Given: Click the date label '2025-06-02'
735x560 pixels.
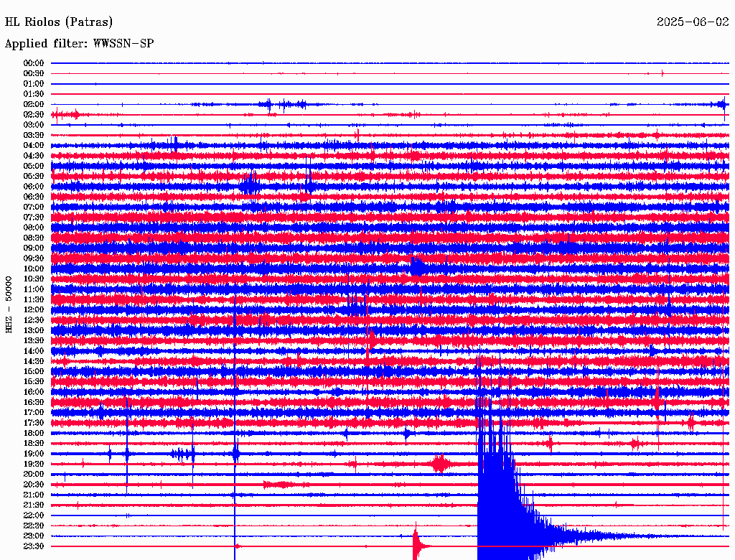Looking at the screenshot, I should 693,22.
